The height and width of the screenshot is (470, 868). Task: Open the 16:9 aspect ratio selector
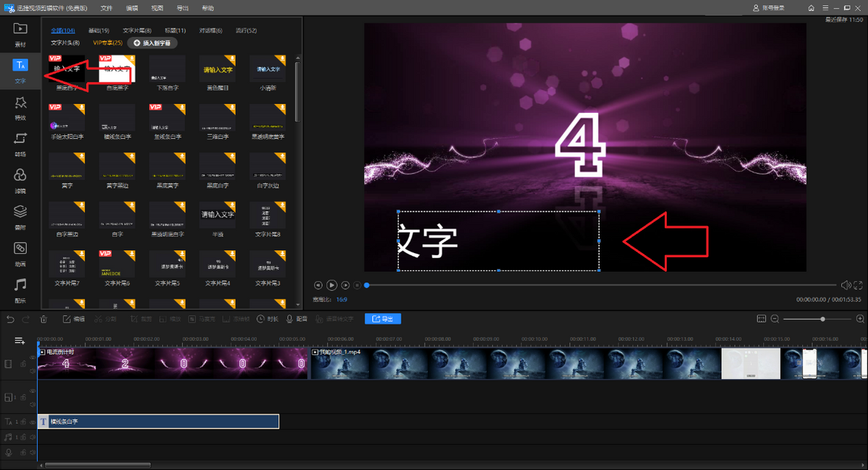(x=341, y=299)
